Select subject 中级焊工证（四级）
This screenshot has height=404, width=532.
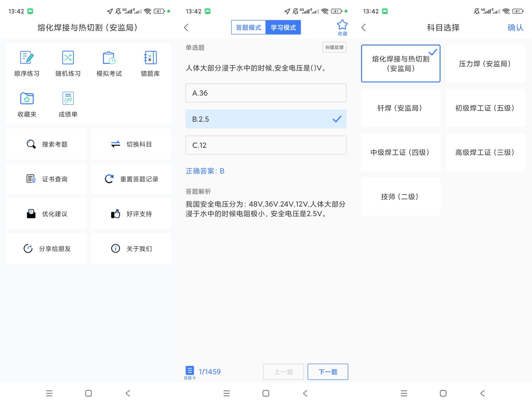tap(401, 152)
